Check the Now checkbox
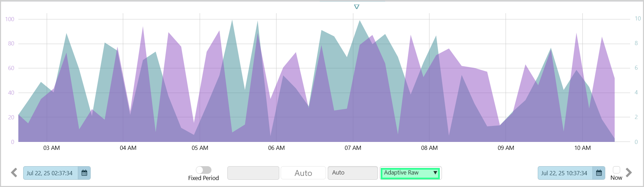The height and width of the screenshot is (187, 644). tap(616, 170)
